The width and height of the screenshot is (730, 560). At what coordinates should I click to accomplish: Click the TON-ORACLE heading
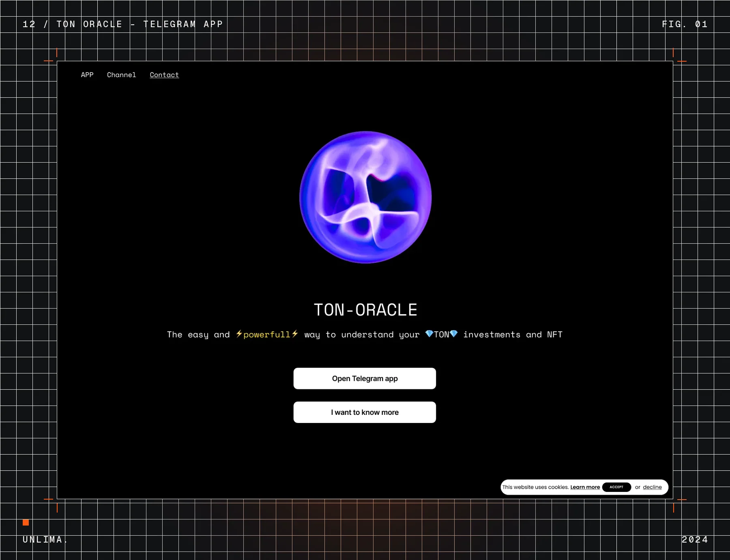(365, 310)
